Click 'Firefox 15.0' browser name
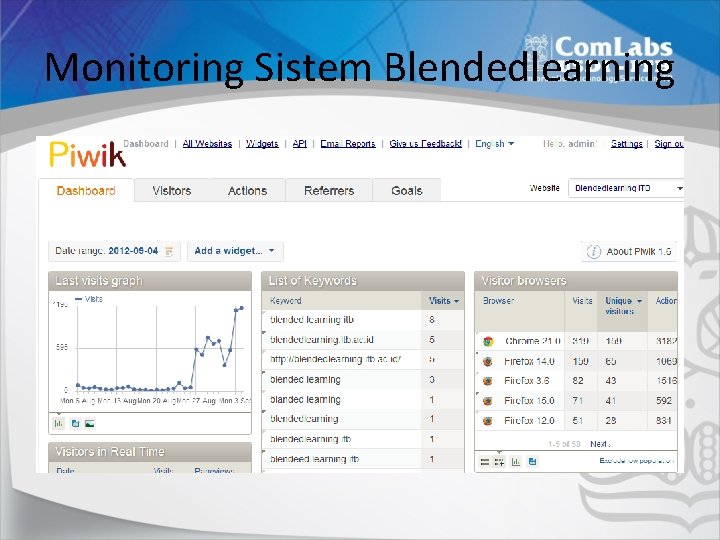720x540 pixels. [x=529, y=401]
